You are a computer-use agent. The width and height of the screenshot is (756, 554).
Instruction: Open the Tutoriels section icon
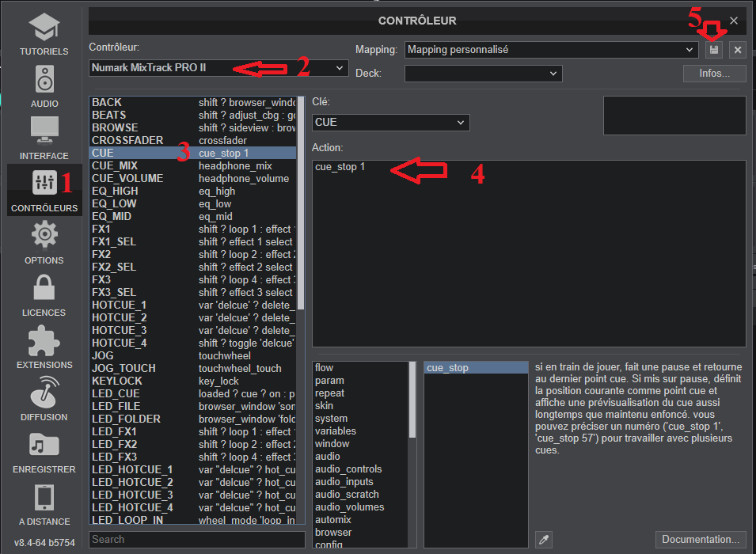tap(44, 30)
